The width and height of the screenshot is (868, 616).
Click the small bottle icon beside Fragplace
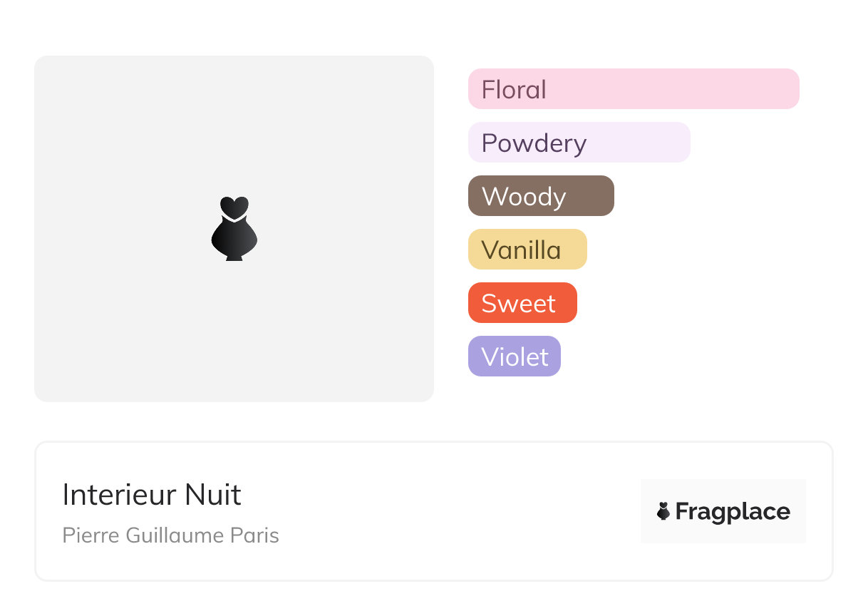(x=663, y=511)
